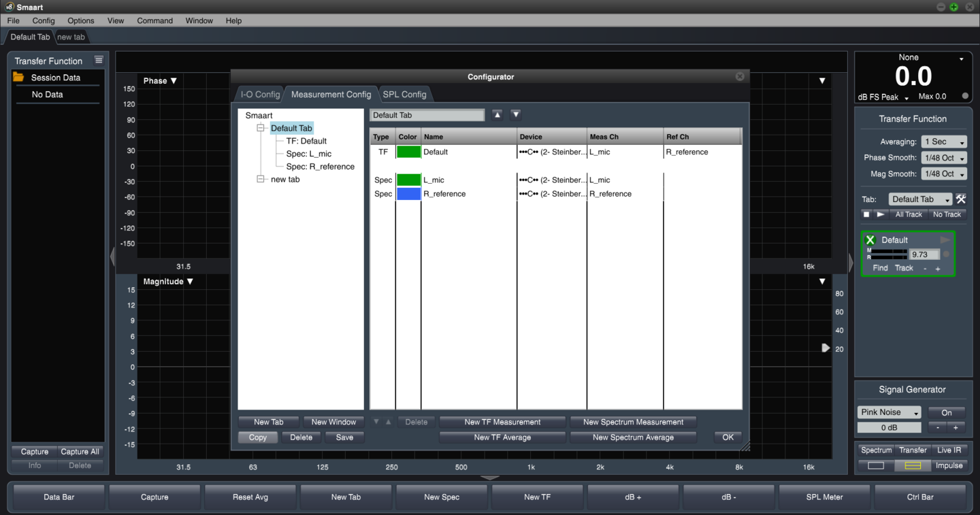Open the Averaging dropdown showing 1 Sec
Viewport: 980px width, 515px height.
[x=943, y=142]
